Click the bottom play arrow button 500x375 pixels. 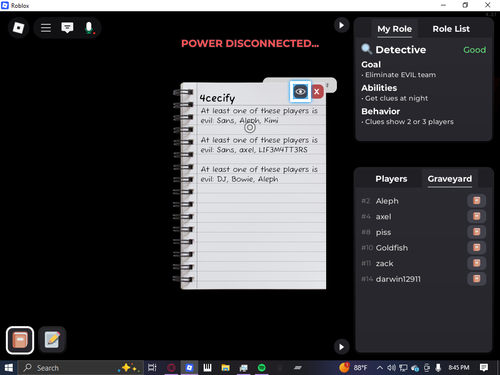coord(341,347)
